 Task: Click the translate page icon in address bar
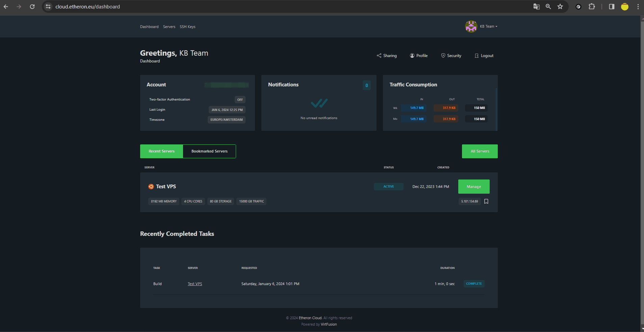536,7
